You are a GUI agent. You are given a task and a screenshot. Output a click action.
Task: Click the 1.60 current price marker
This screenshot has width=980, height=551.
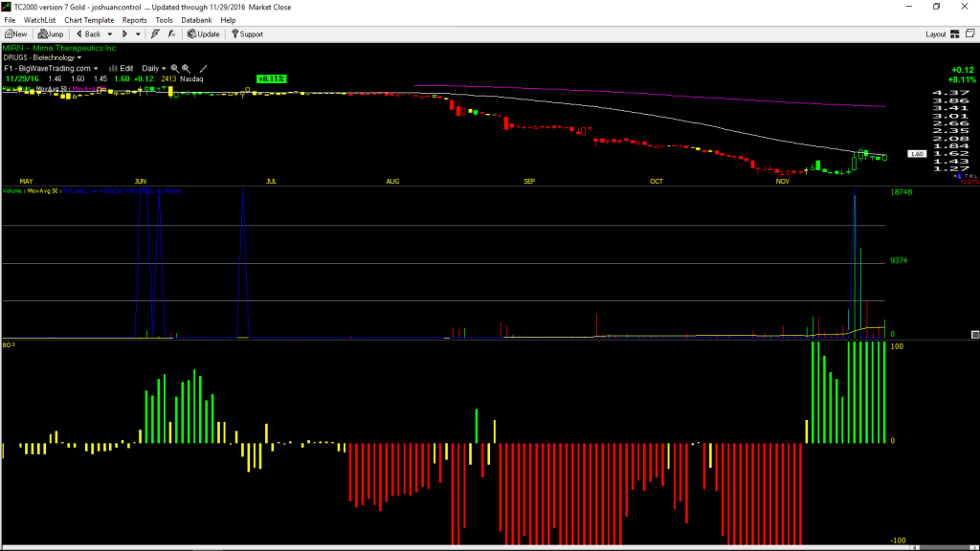[917, 154]
